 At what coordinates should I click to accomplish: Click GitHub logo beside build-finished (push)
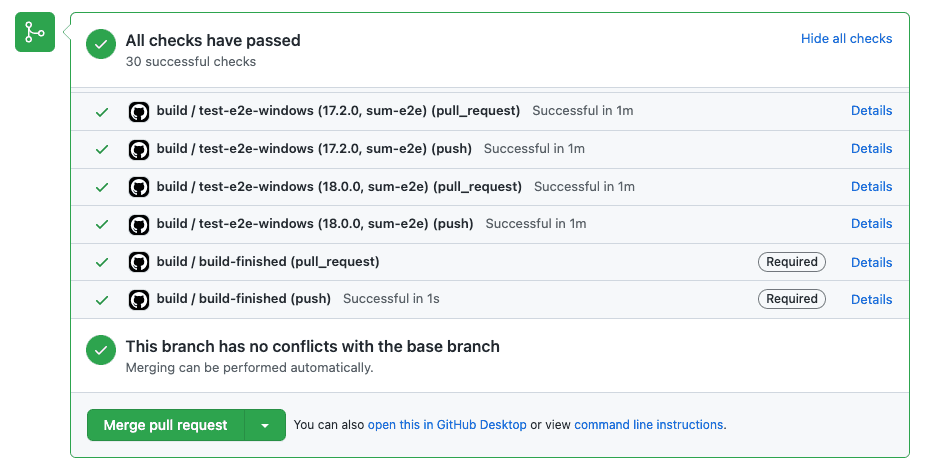click(x=139, y=300)
